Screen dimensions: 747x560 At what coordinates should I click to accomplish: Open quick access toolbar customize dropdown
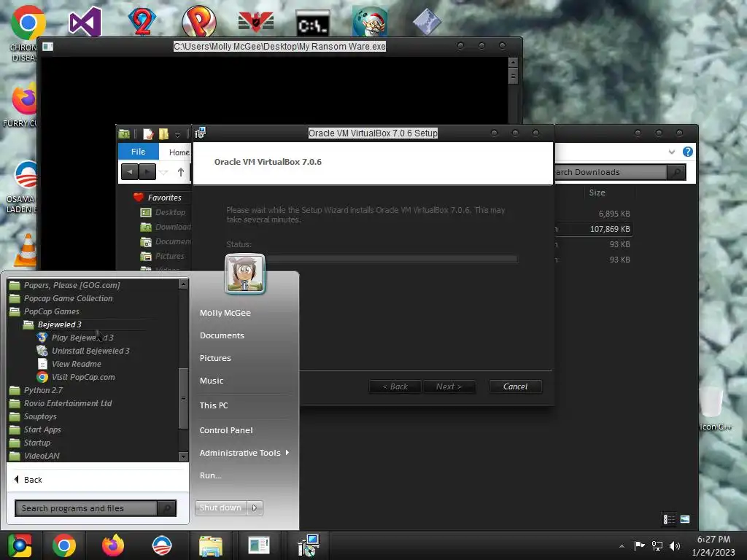[x=177, y=135]
